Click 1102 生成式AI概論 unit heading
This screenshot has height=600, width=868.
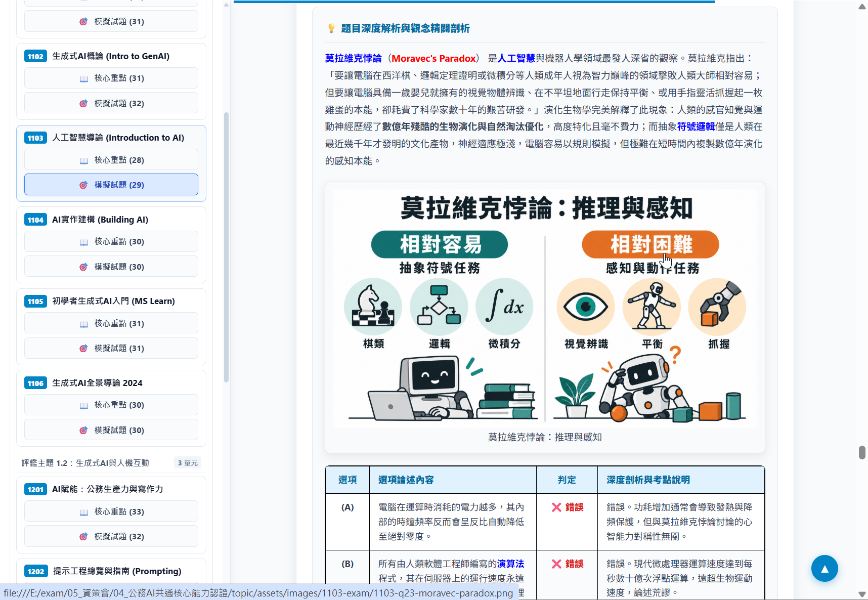[111, 56]
